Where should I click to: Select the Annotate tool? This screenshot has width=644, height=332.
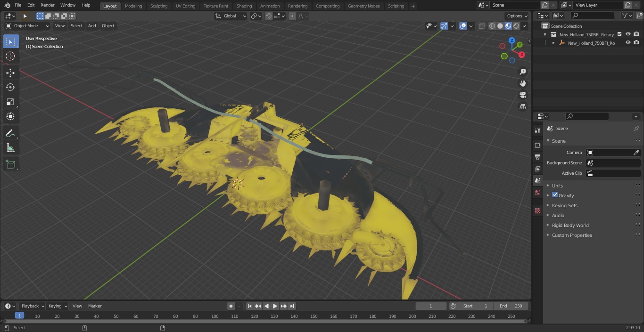[x=10, y=133]
